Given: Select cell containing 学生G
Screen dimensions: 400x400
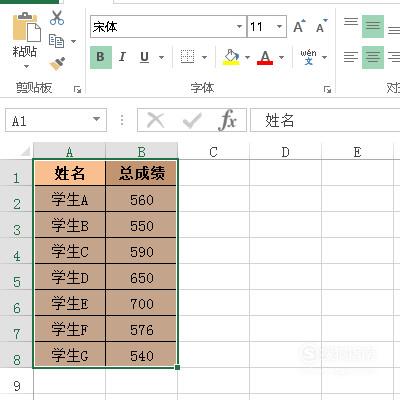Looking at the screenshot, I should click(70, 355).
